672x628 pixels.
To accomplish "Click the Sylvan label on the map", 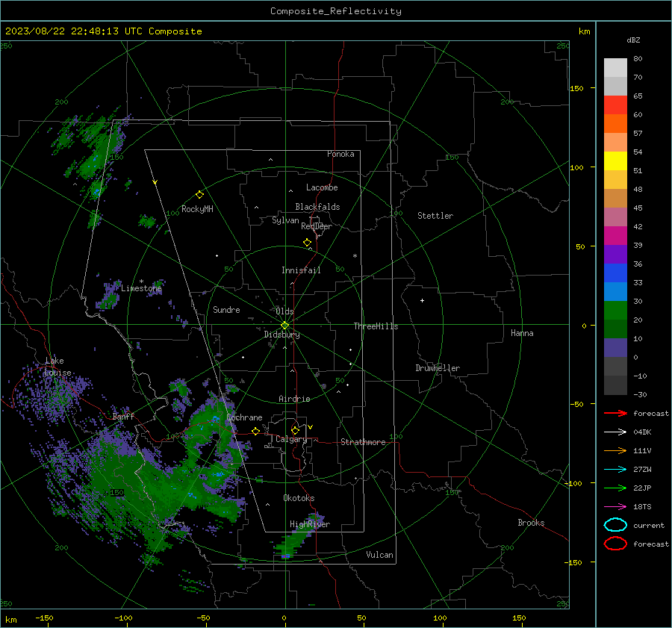I will (x=285, y=220).
